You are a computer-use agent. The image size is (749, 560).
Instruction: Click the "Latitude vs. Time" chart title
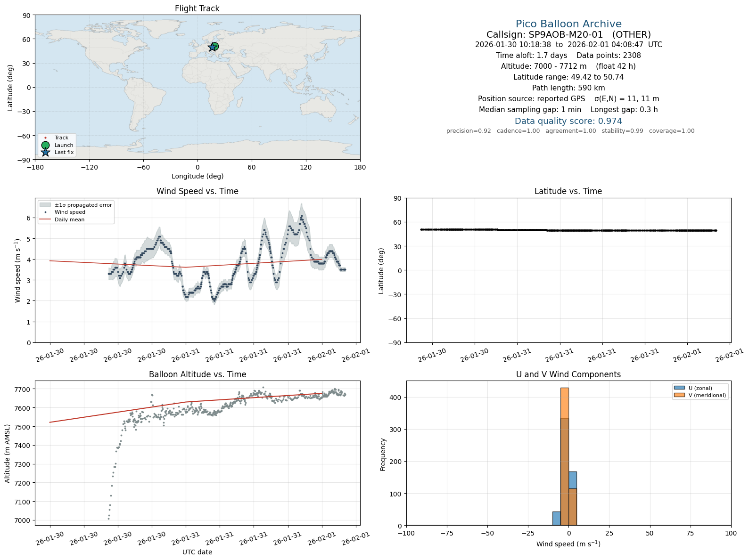[x=568, y=191]
